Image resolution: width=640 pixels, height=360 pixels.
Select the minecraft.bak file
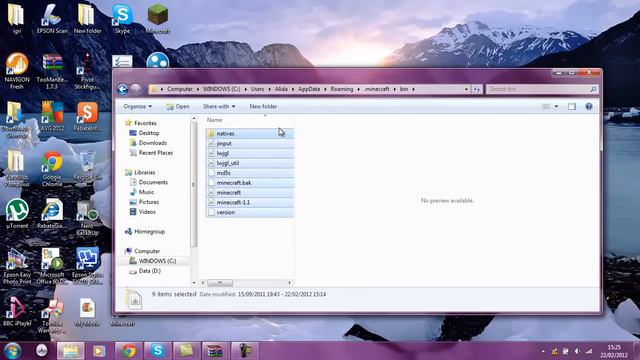[250, 182]
